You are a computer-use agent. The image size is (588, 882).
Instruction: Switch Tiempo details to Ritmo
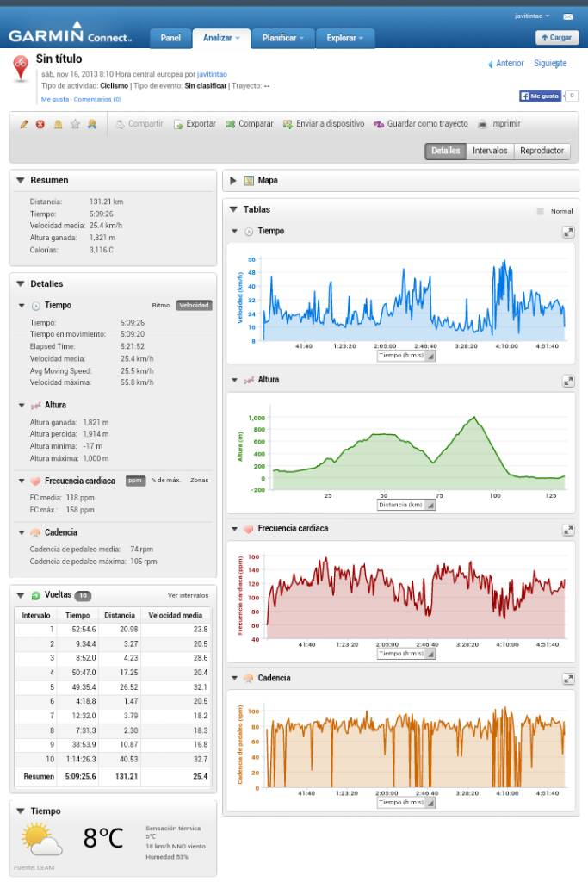click(x=161, y=305)
